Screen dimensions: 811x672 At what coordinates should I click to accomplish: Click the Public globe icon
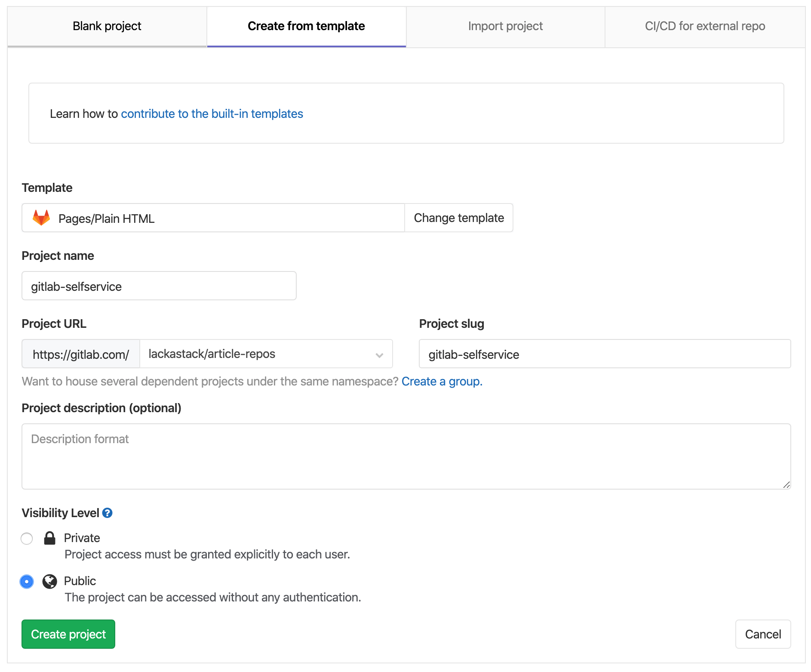[50, 581]
